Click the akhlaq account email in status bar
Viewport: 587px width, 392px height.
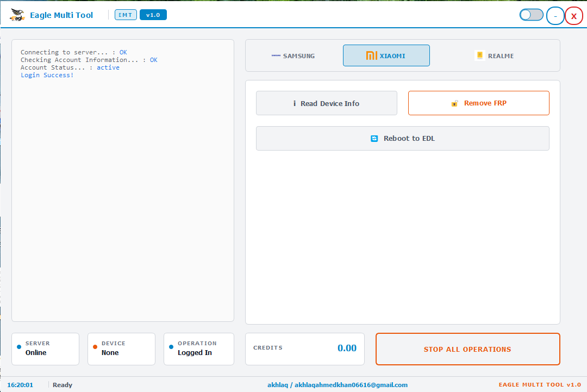click(x=338, y=385)
